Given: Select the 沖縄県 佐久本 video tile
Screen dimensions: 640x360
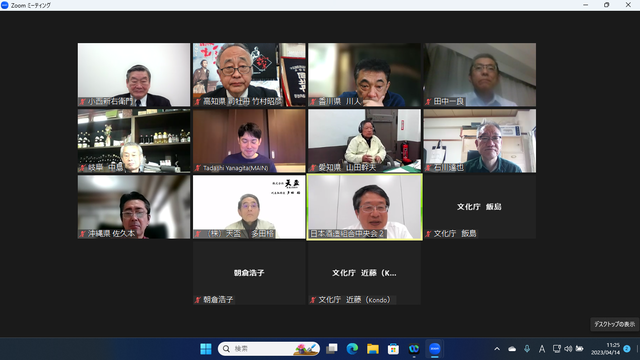Looking at the screenshot, I should (x=134, y=207).
